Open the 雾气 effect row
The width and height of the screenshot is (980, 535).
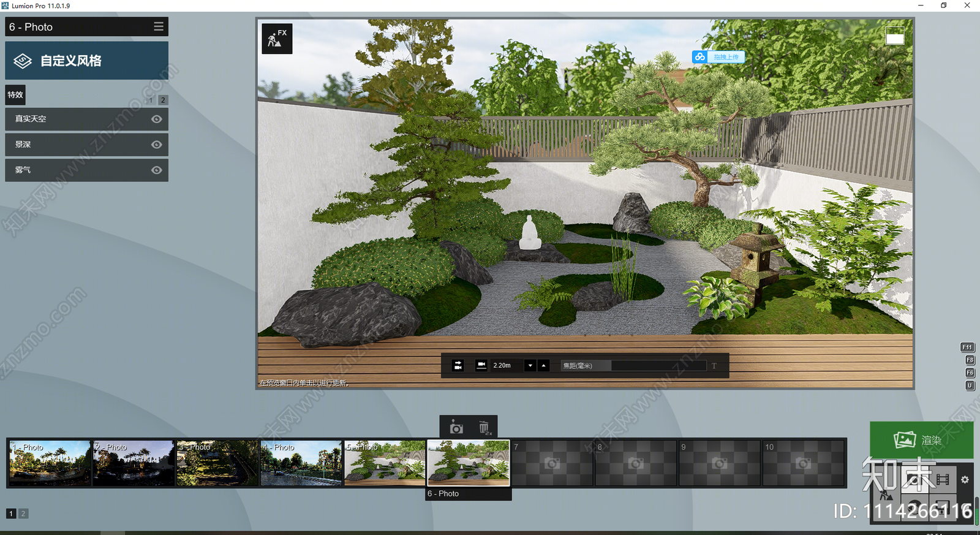click(86, 170)
